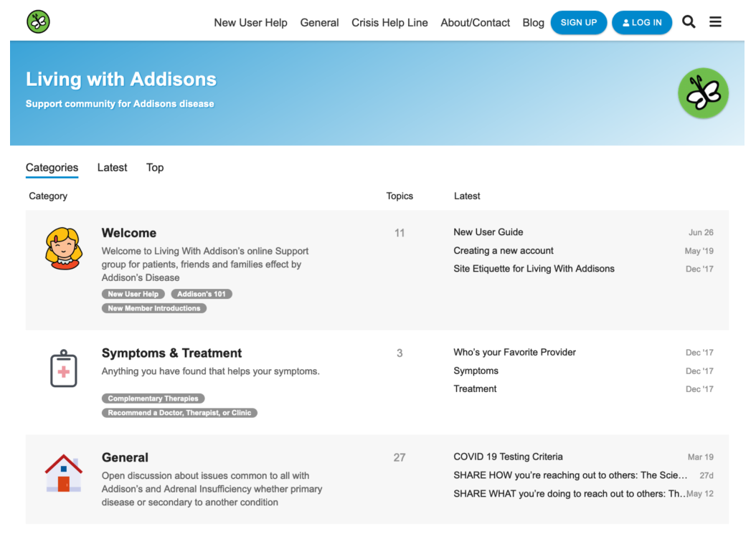Click the Topics column header
The width and height of the screenshot is (756, 539).
click(400, 196)
